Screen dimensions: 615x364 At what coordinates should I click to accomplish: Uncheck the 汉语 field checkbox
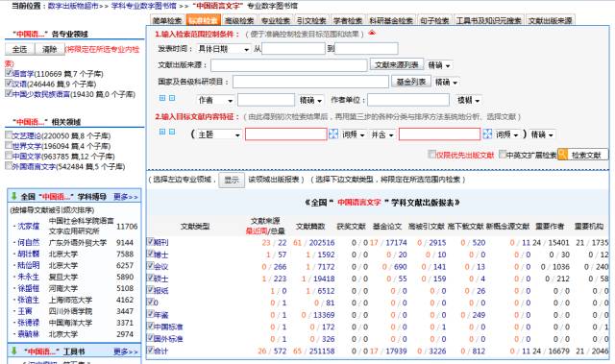(x=9, y=83)
